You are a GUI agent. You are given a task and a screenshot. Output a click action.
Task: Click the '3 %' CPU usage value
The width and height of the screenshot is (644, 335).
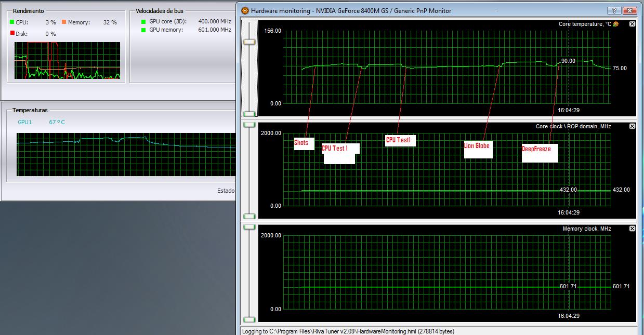coord(50,22)
